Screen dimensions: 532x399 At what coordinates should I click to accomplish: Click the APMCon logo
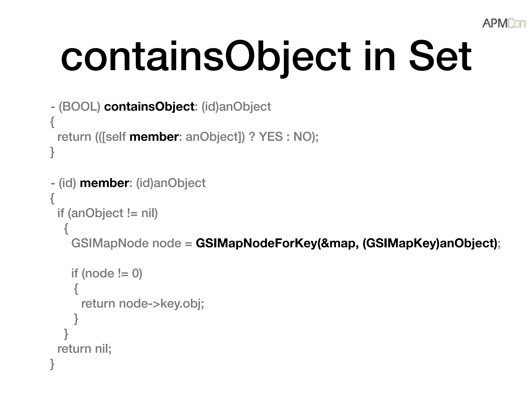tap(503, 24)
